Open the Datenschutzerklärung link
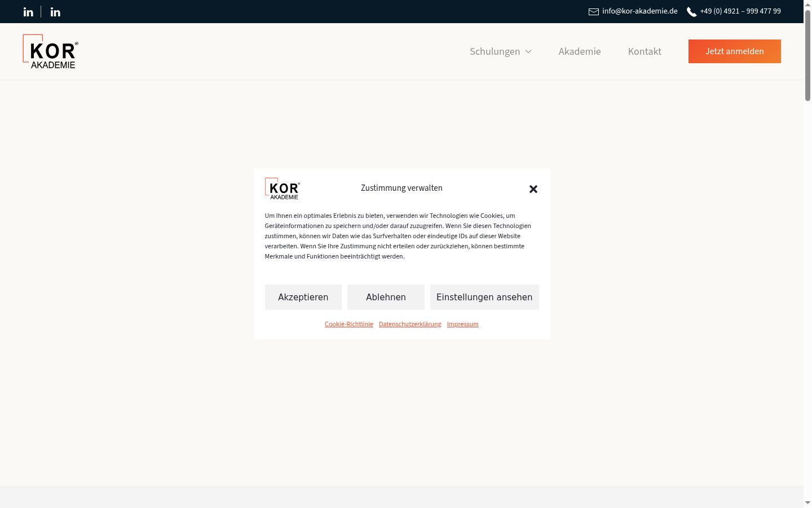This screenshot has width=812, height=508. (x=410, y=324)
